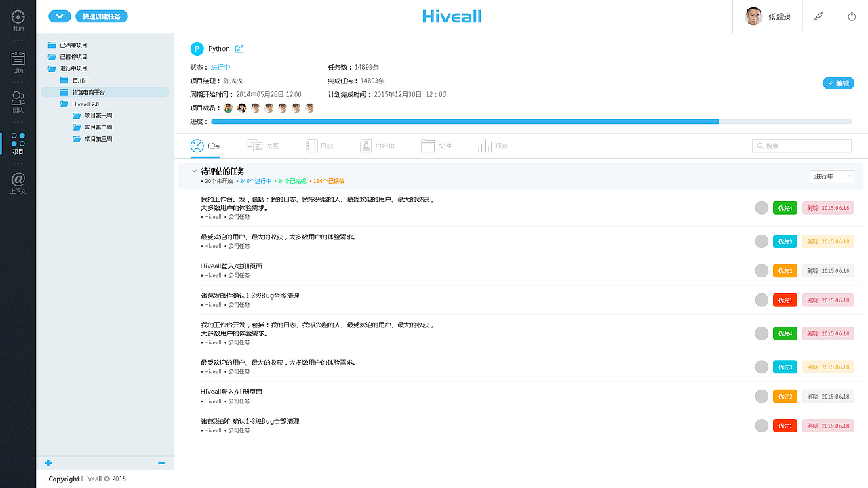
Task: Click the 文件 tab folder icon
Action: pyautogui.click(x=428, y=146)
